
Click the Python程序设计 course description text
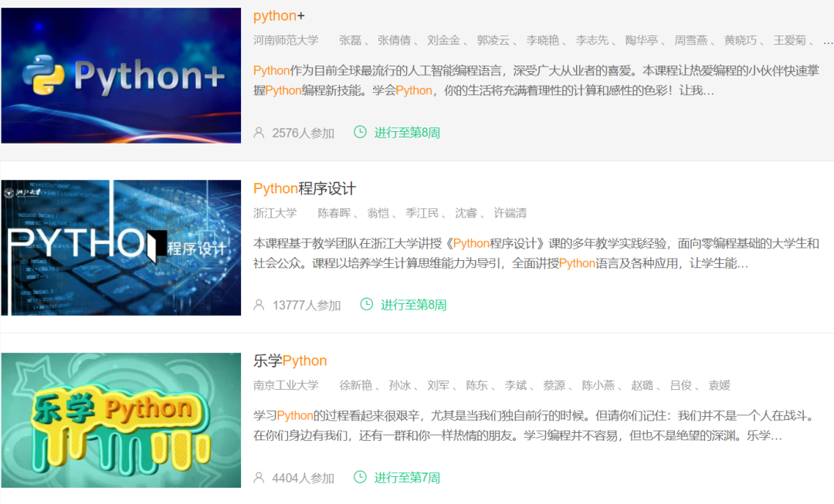click(x=536, y=254)
